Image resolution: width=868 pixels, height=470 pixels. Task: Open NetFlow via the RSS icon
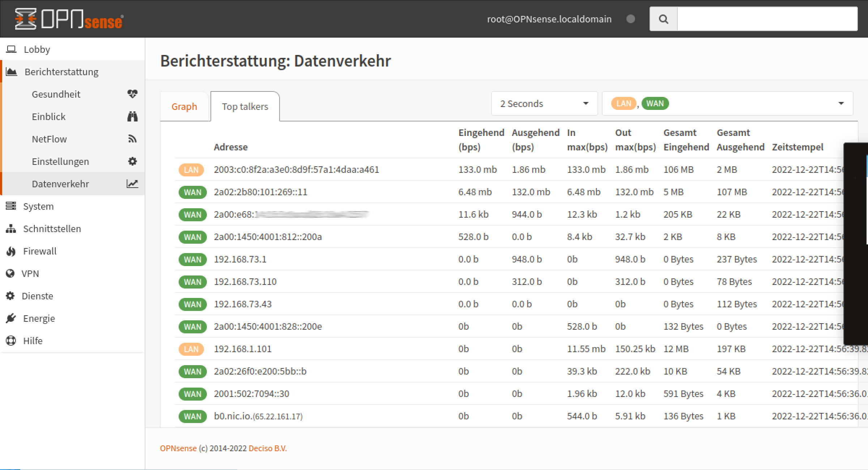pos(132,139)
